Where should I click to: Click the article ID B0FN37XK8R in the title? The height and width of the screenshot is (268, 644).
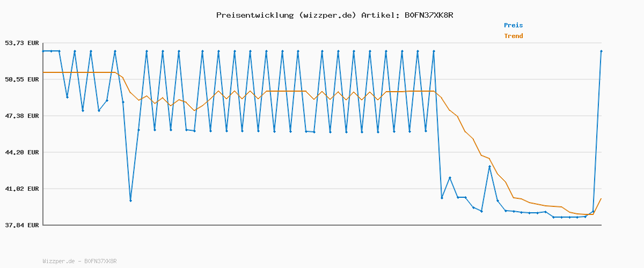pyautogui.click(x=428, y=15)
